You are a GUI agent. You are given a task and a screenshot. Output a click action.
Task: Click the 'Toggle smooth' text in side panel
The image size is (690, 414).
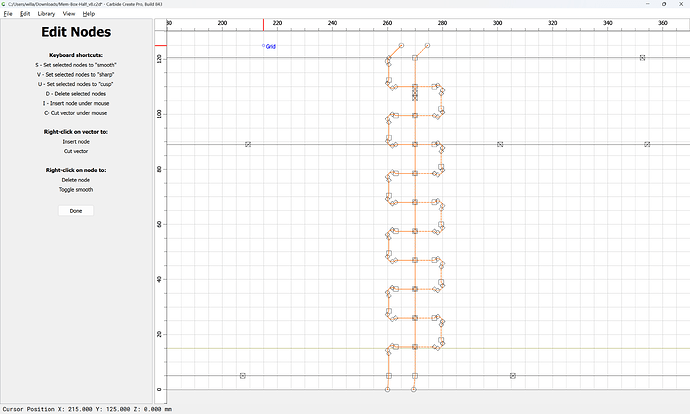(x=76, y=190)
